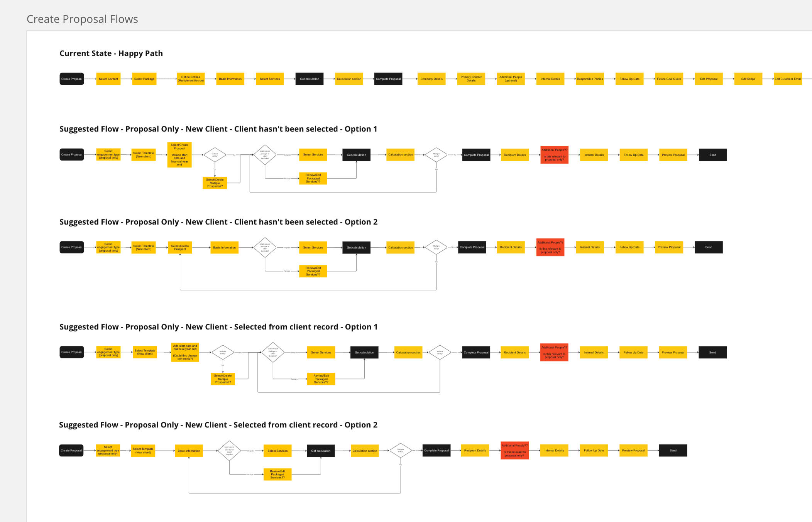Screen dimensions: 812x522
Task: Select the 'Add start date and financial year end' node
Action: pos(185,352)
